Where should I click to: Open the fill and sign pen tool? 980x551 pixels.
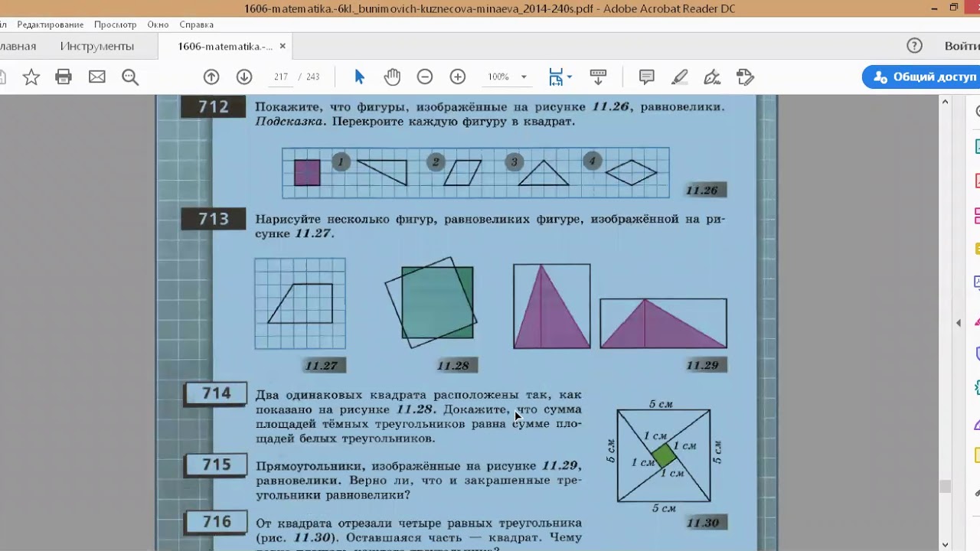(712, 77)
